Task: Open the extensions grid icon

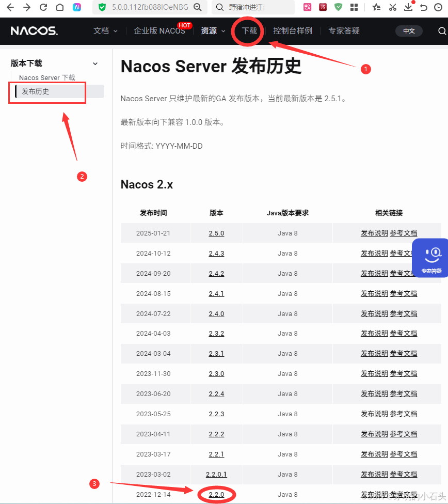Action: pyautogui.click(x=354, y=7)
